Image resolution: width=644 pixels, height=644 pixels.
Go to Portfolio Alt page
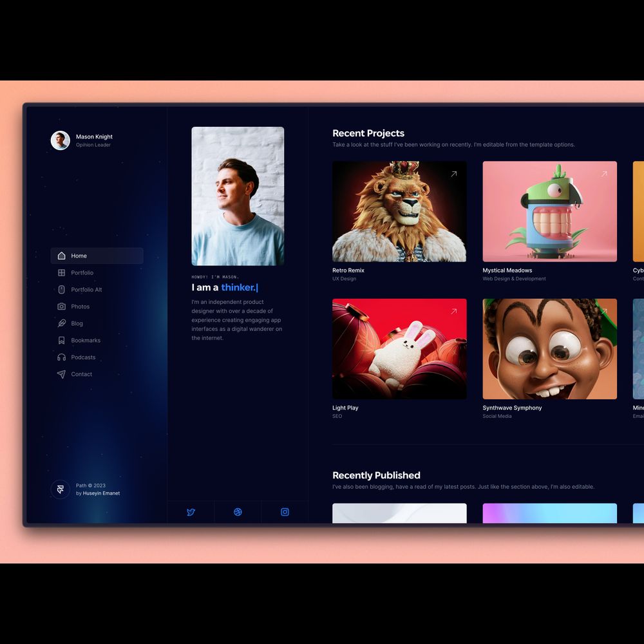pyautogui.click(x=86, y=290)
